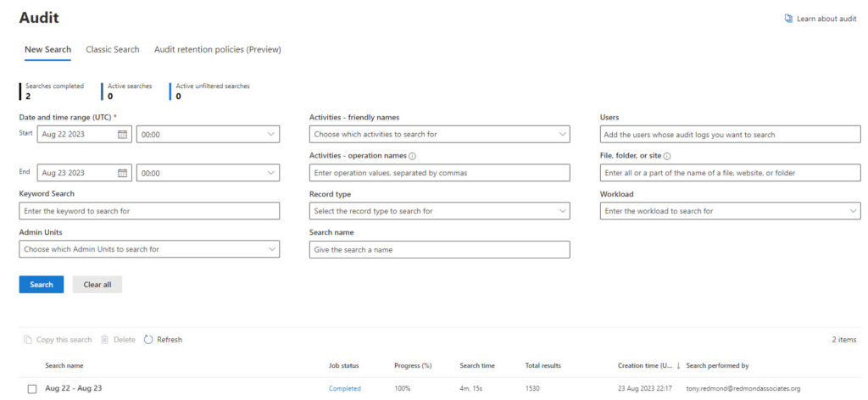Open the Workload dropdown

pos(730,211)
